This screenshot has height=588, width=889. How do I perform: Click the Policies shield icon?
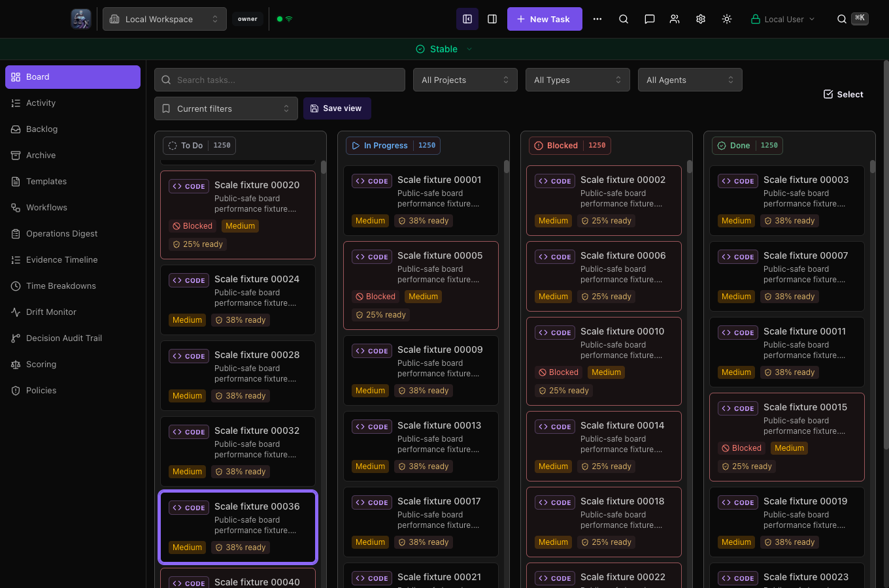point(16,391)
